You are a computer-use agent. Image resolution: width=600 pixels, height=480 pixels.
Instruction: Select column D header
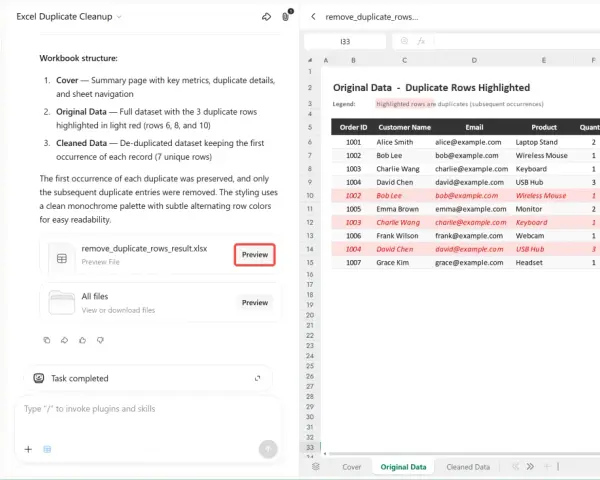[474, 60]
